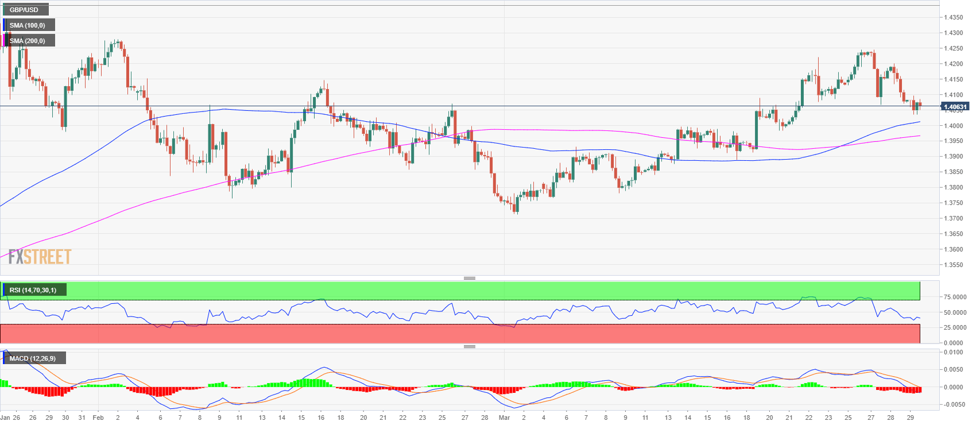Click the 1.4350 price axis label
The height and width of the screenshot is (425, 980).
point(954,18)
